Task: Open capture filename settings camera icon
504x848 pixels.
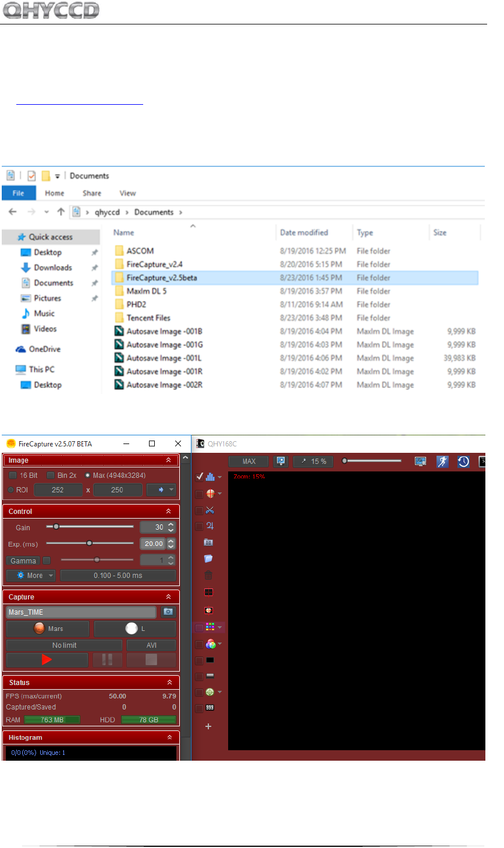Action: pos(168,612)
